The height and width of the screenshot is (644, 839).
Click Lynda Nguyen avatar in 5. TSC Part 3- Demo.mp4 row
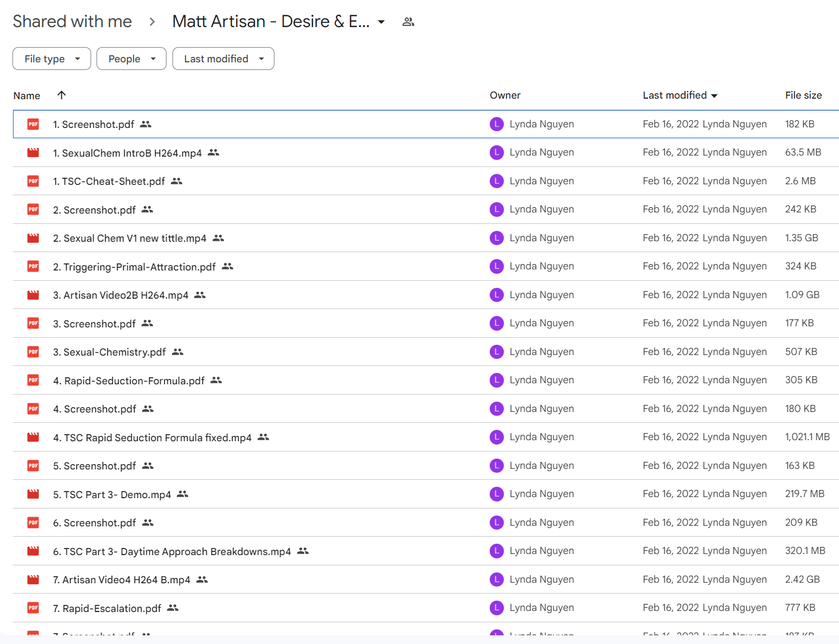pyautogui.click(x=497, y=494)
